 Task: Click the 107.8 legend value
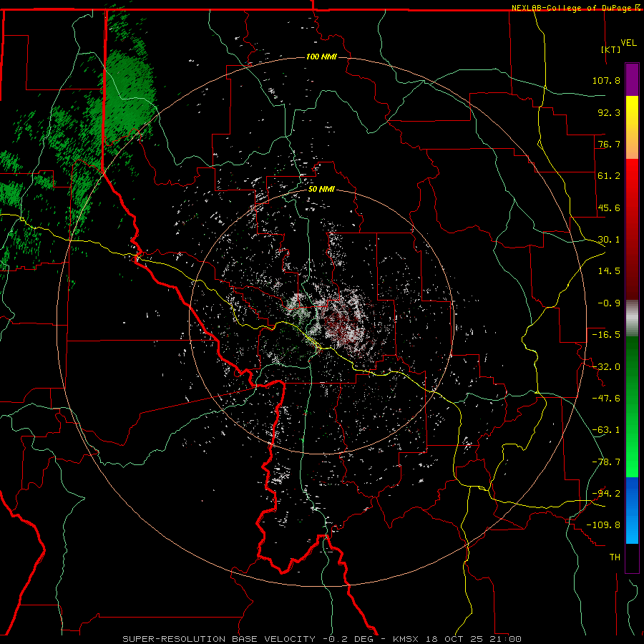coord(606,80)
